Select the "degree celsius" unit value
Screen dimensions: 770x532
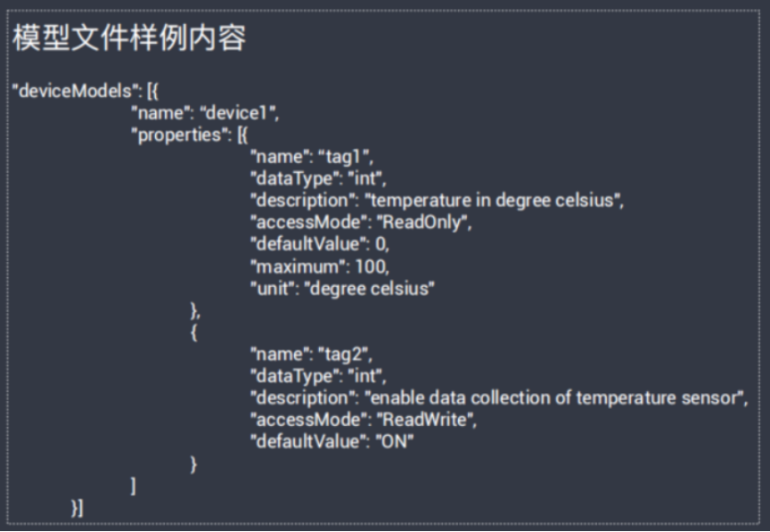coord(370,289)
